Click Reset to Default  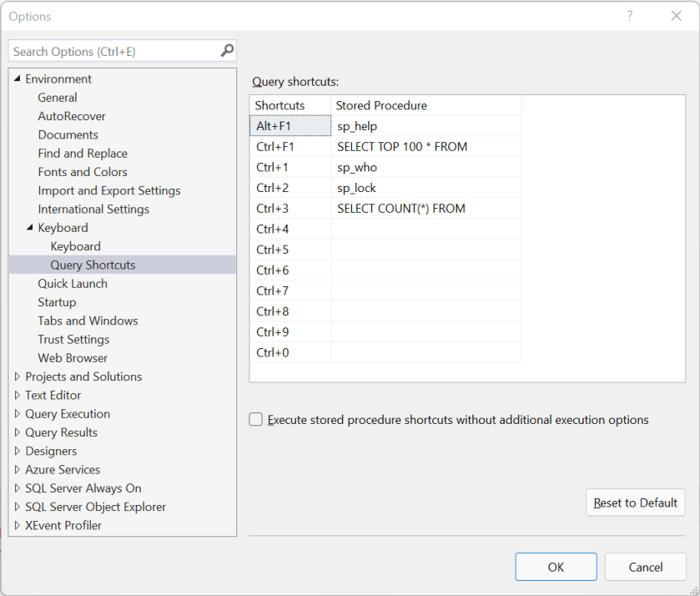(635, 503)
